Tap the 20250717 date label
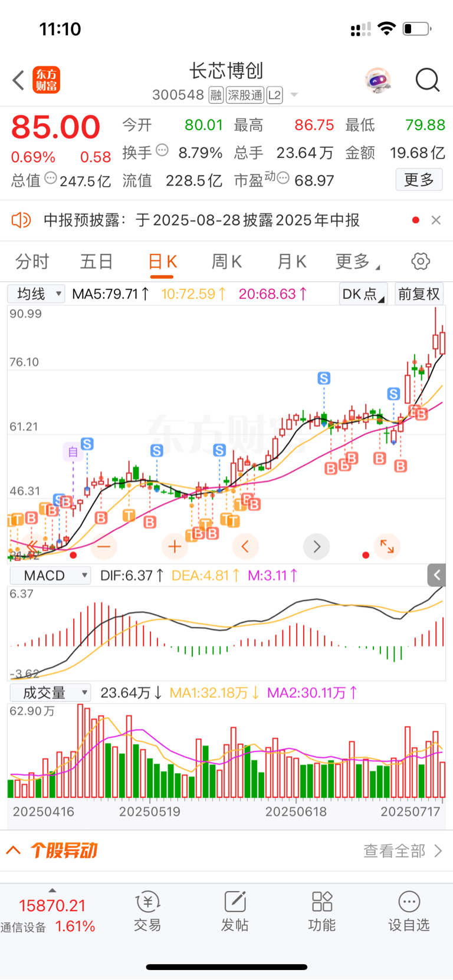 [x=411, y=811]
